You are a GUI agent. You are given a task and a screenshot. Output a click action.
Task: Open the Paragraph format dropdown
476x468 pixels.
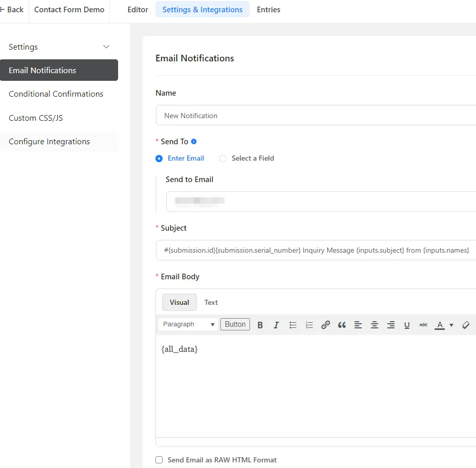189,324
